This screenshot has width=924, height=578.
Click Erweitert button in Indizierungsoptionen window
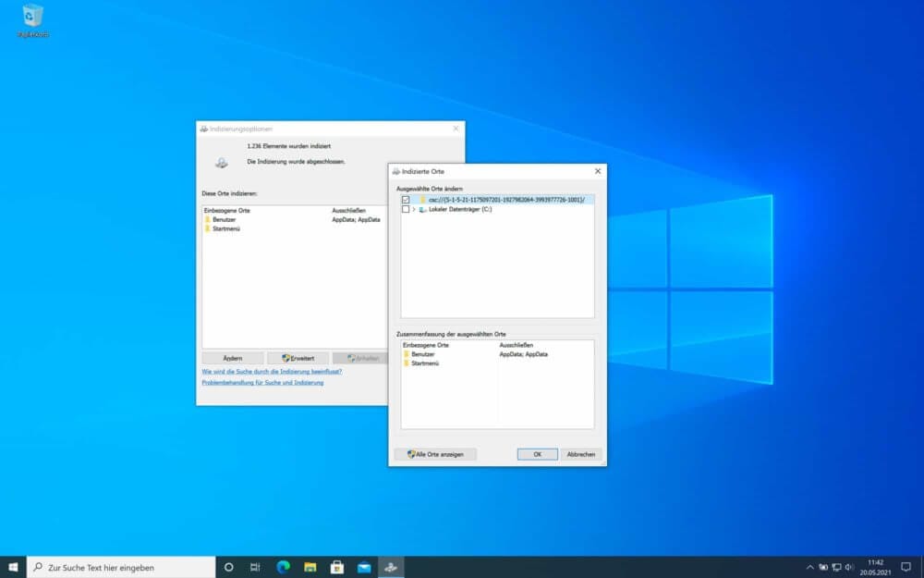[298, 358]
